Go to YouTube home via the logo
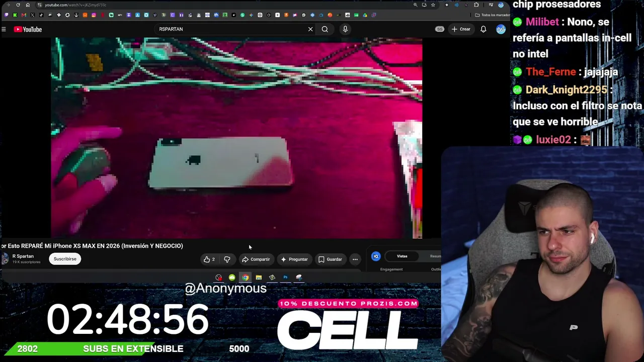Screen dimensions: 644x362 click(x=28, y=29)
